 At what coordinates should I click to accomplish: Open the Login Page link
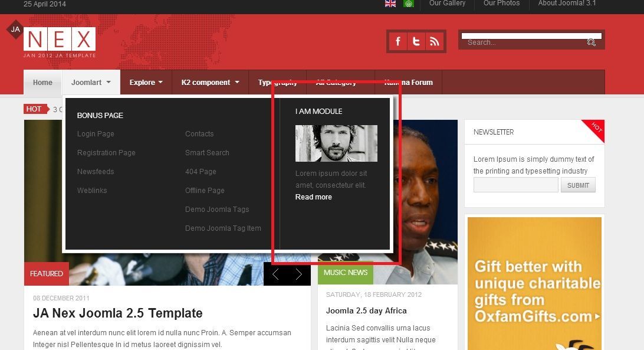(96, 133)
